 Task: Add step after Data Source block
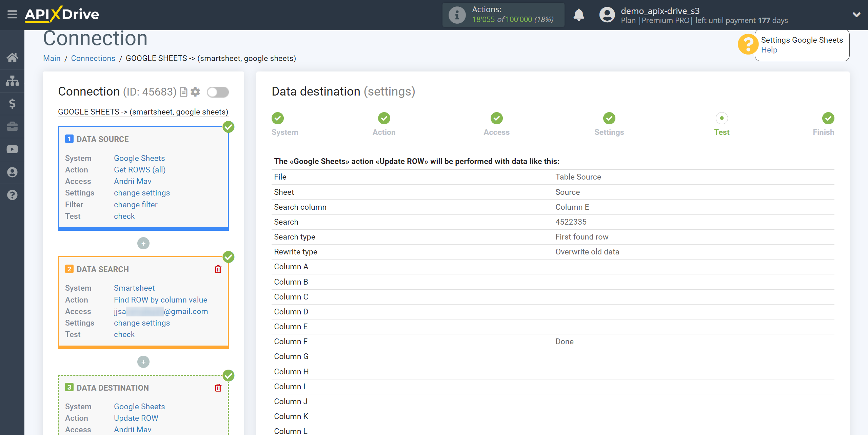coord(143,243)
